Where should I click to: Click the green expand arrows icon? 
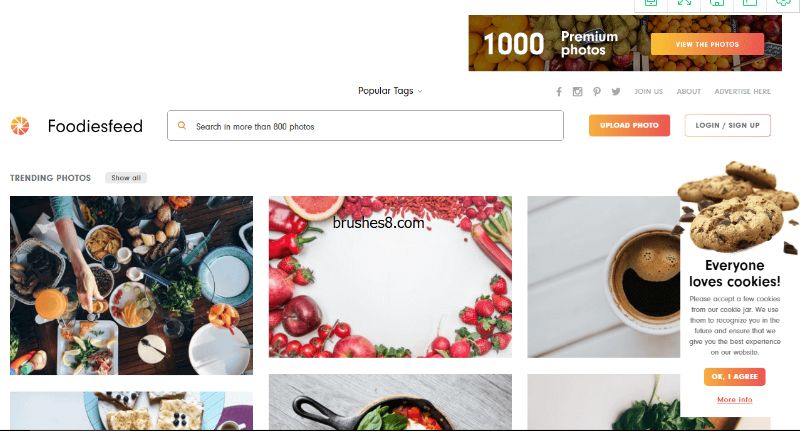pos(684,3)
